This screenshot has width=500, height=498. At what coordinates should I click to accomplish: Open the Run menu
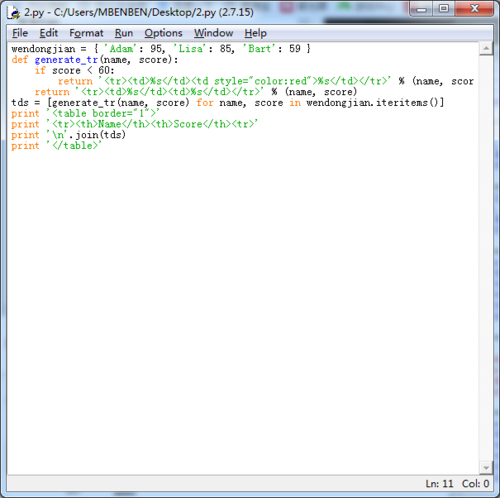pos(124,33)
